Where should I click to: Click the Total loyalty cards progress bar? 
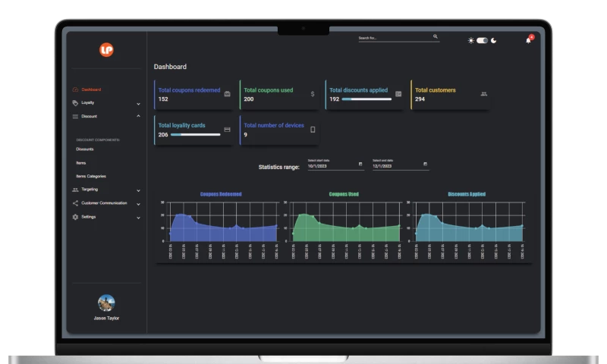(x=194, y=135)
